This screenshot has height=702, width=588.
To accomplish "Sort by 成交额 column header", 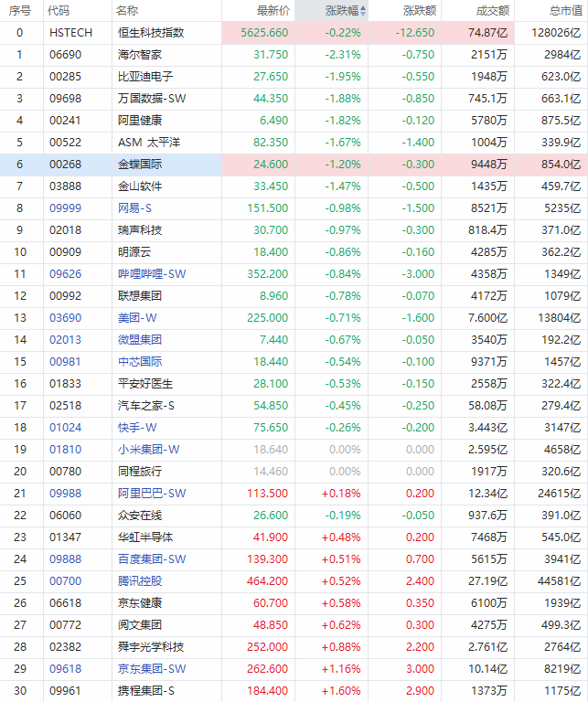I will coord(493,11).
